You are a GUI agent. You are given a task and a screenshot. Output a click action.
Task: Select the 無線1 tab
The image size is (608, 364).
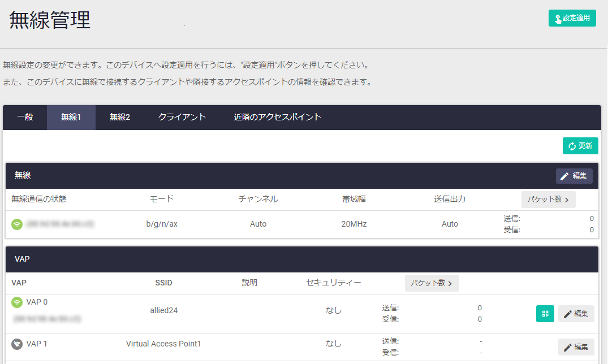tap(71, 117)
